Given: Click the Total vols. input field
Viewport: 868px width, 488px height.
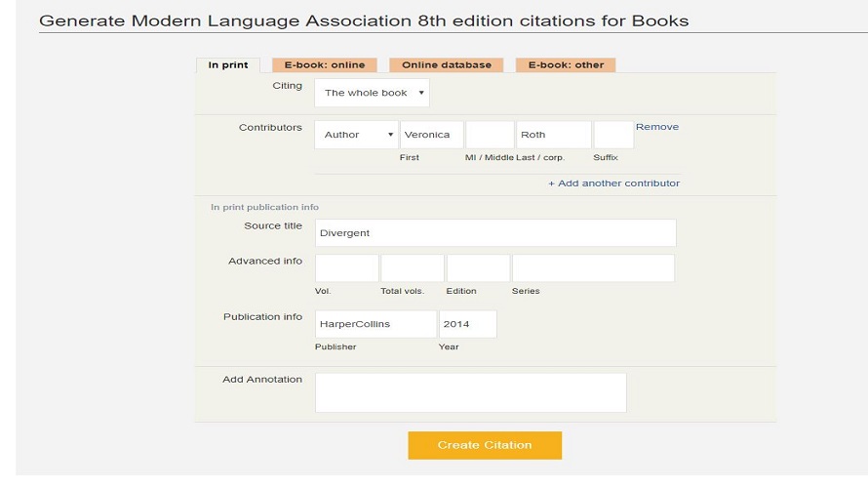Looking at the screenshot, I should coord(413,268).
